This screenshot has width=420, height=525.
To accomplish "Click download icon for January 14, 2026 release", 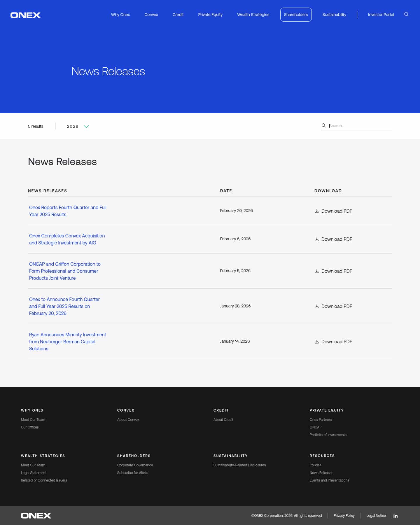I will coord(316,342).
